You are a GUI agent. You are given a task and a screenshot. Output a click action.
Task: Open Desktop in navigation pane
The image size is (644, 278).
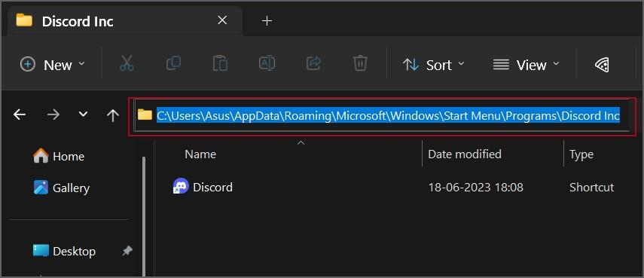pyautogui.click(x=64, y=251)
